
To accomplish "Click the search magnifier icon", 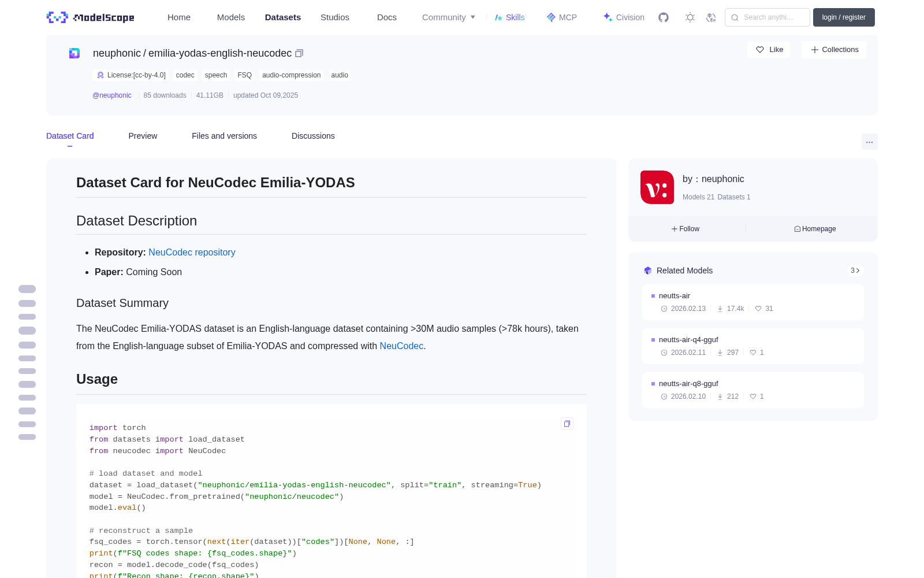I will coord(735,17).
